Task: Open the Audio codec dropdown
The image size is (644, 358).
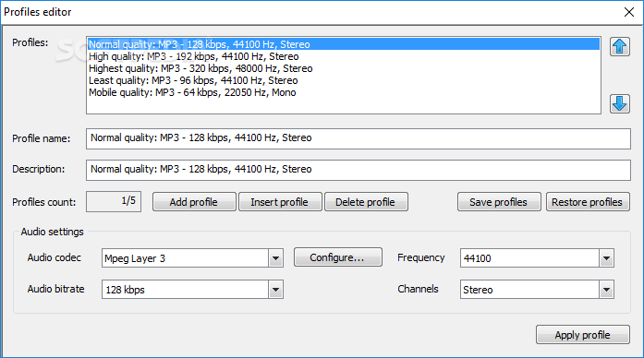Action: (x=275, y=258)
